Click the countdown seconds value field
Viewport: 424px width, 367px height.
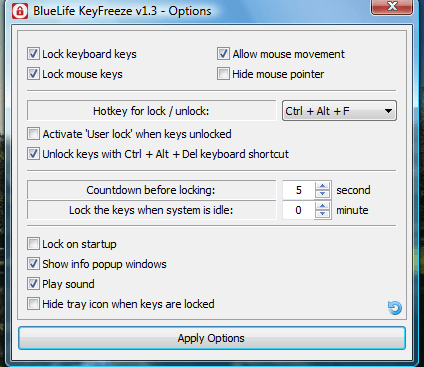(x=299, y=190)
